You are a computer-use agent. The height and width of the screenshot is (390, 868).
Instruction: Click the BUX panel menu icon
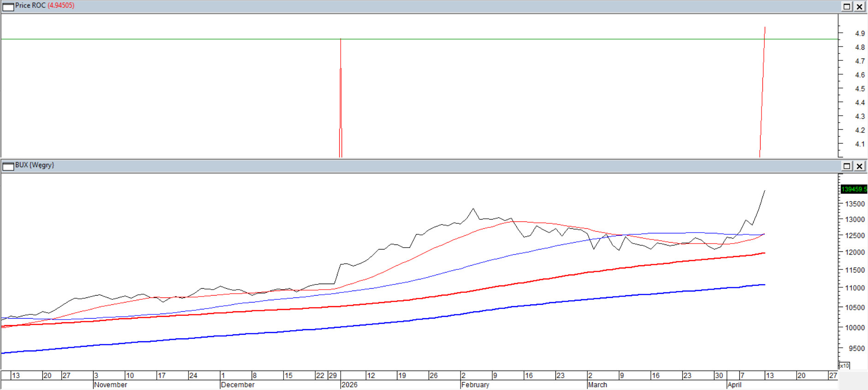pyautogui.click(x=8, y=166)
